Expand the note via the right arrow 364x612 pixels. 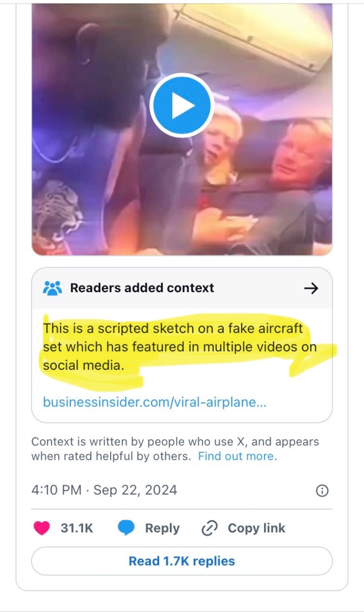click(311, 288)
